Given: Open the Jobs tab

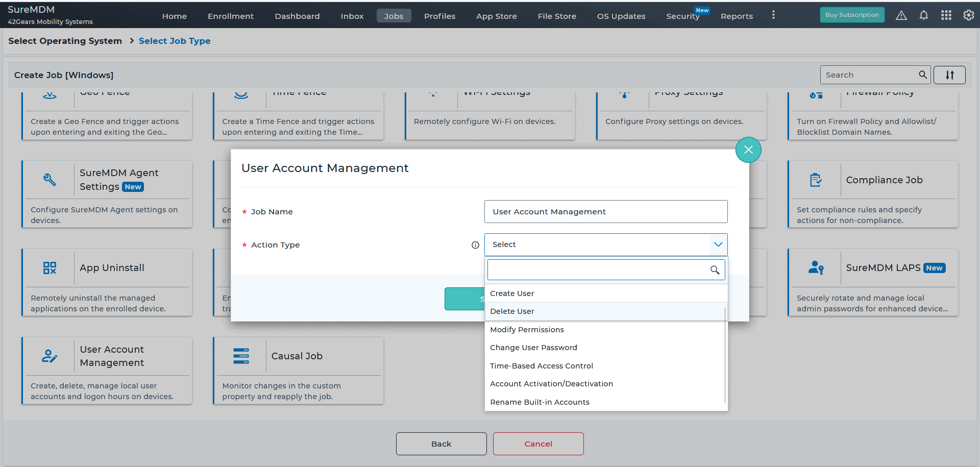Looking at the screenshot, I should (394, 16).
